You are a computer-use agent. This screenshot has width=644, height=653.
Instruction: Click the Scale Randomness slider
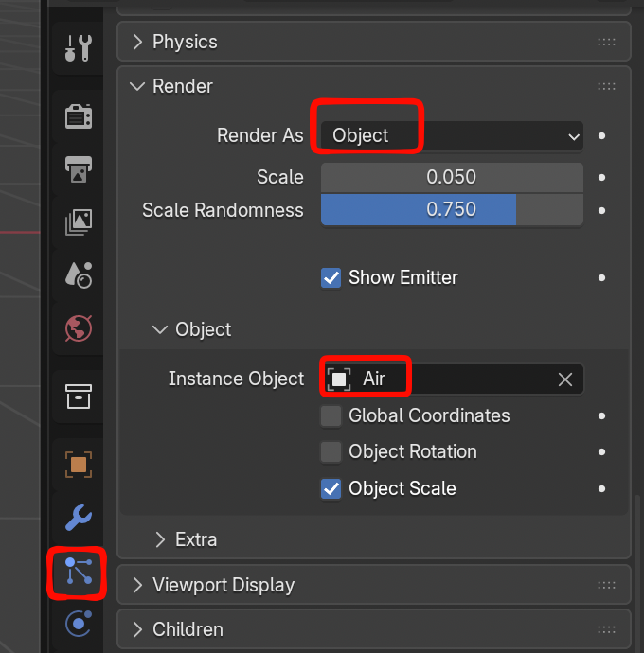[x=452, y=210]
